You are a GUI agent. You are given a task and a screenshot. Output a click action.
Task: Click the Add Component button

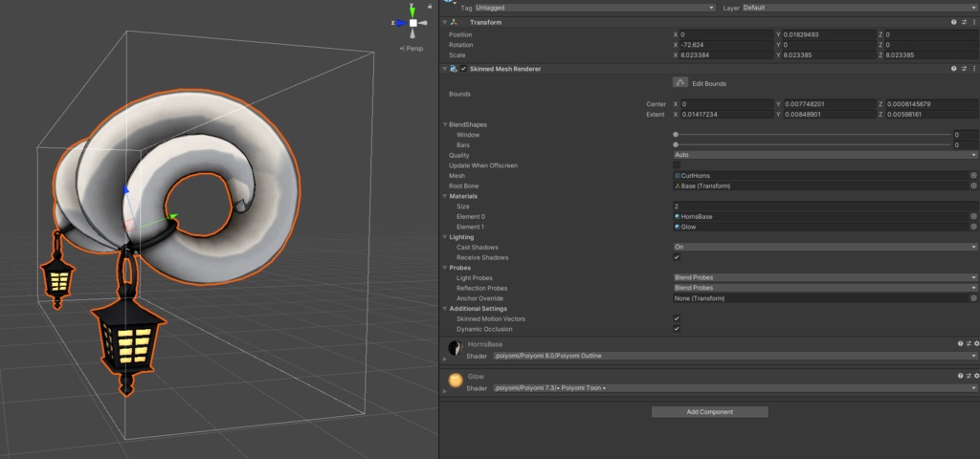pos(709,412)
